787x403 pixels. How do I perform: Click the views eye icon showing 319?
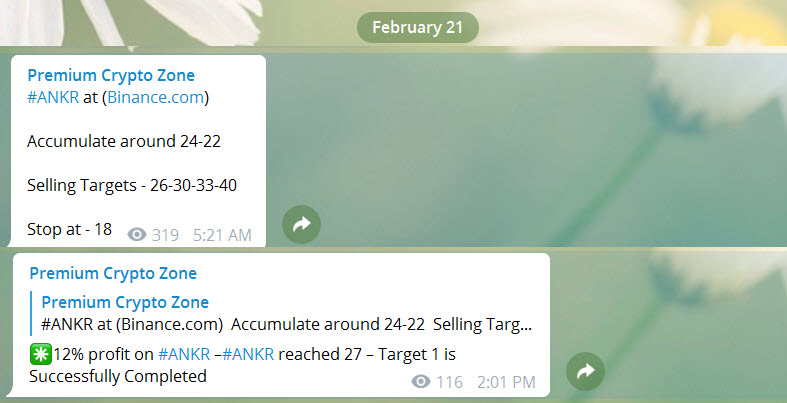pos(137,234)
